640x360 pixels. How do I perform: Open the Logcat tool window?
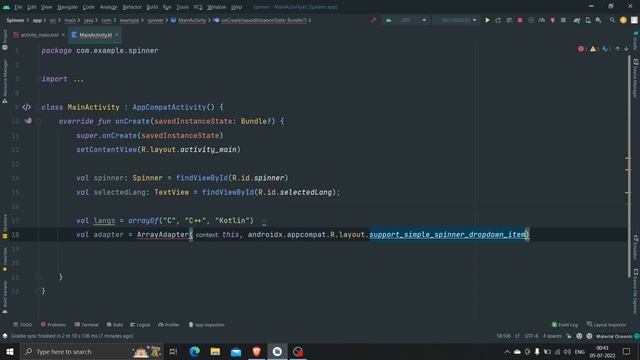(140, 324)
